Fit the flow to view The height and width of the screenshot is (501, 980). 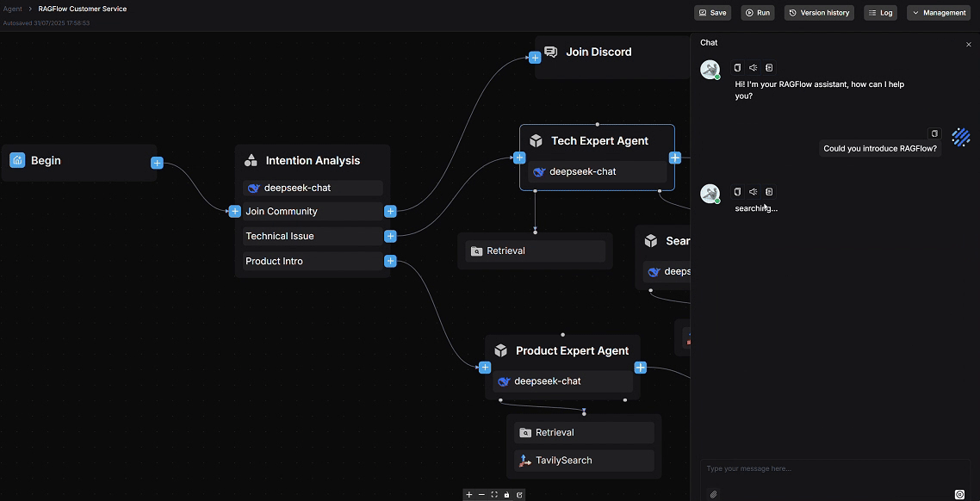(493, 495)
